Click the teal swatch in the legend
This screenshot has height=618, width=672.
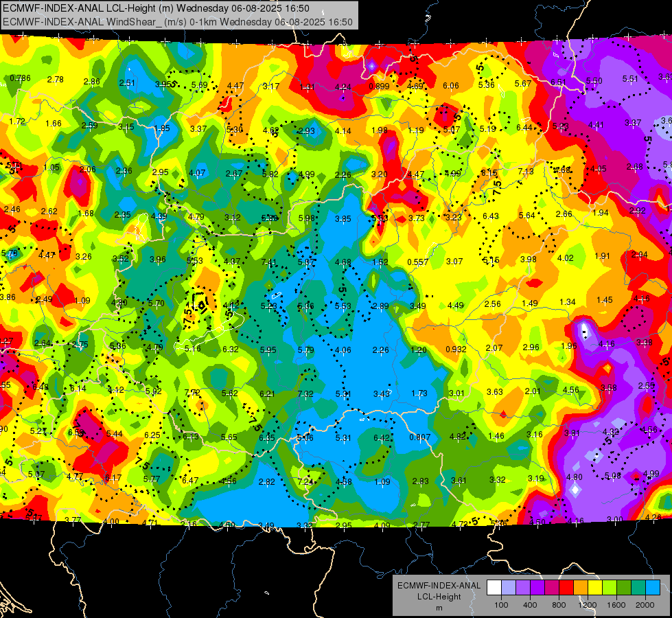tap(638, 588)
